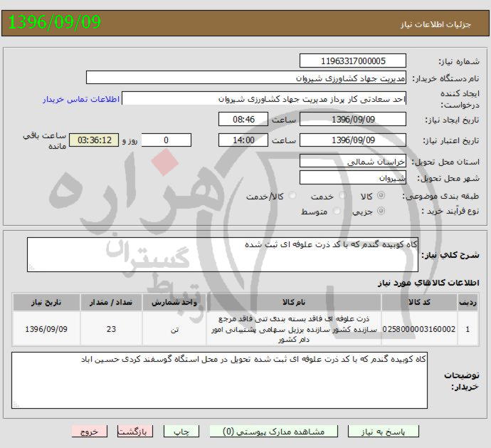Click the شرح کلی نیاز text area
Screen dimensions: 491x448
223,254
